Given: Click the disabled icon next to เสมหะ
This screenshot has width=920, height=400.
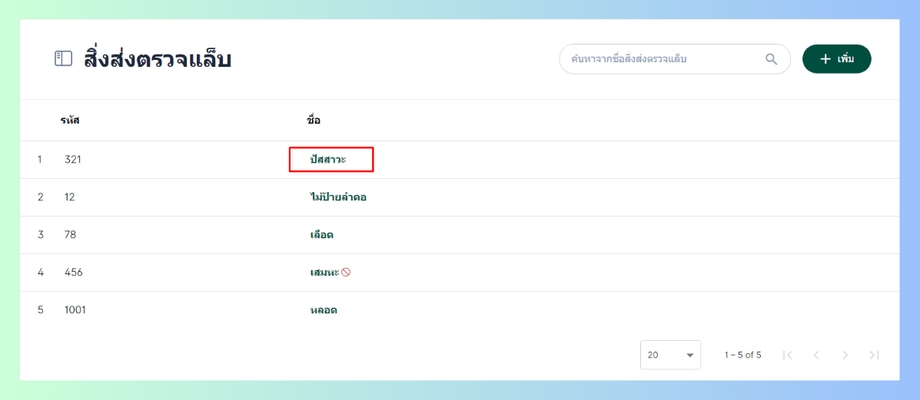Looking at the screenshot, I should point(346,272).
